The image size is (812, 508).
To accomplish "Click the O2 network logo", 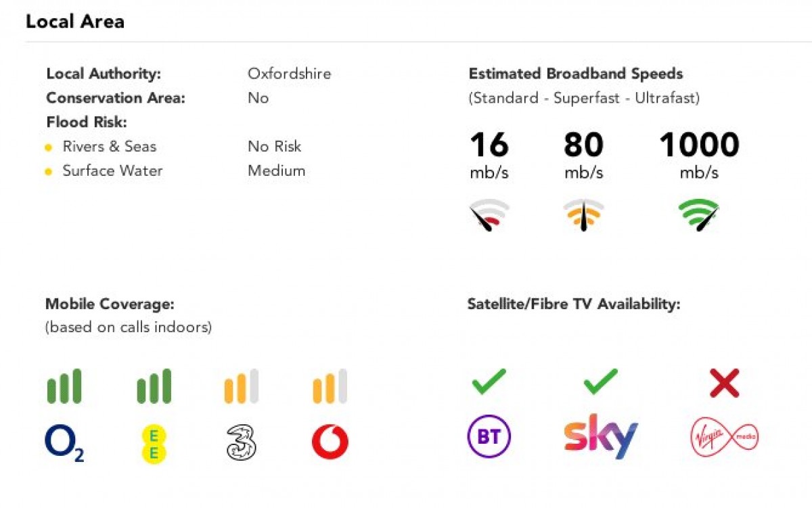I will tap(64, 443).
